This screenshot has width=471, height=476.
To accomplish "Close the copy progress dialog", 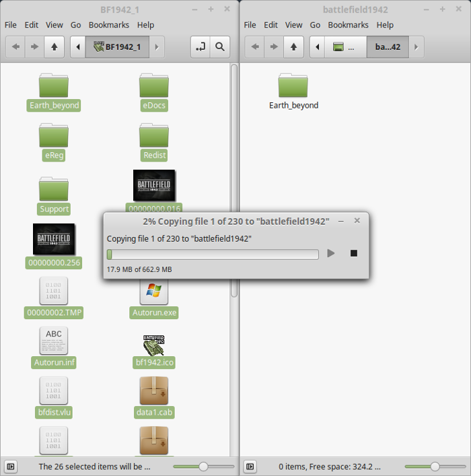I will 357,221.
